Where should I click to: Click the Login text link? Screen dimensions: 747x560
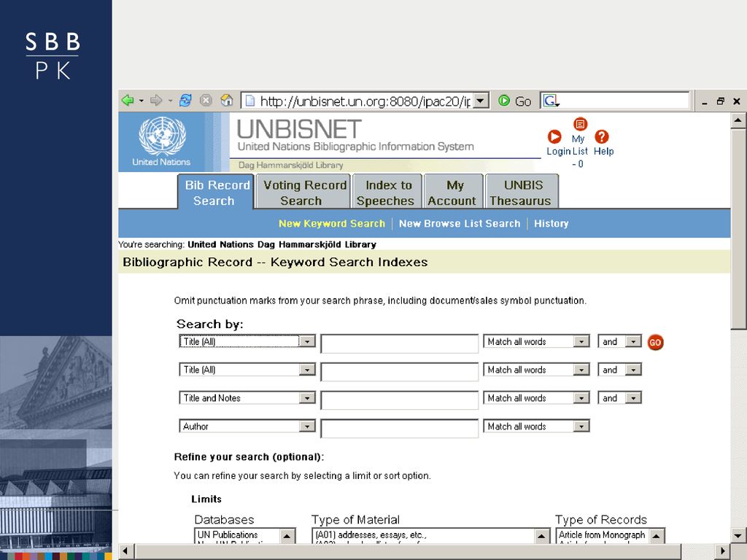pos(558,152)
